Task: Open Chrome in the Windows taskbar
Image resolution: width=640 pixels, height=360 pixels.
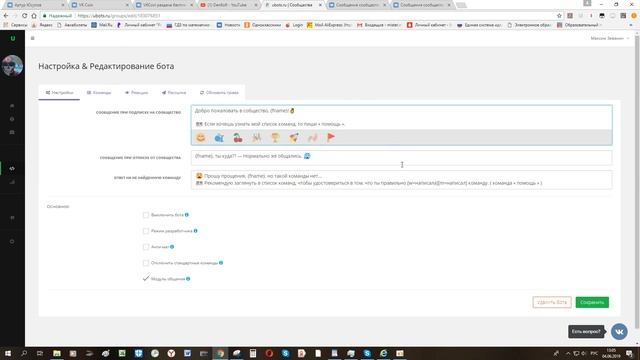Action: [220, 353]
